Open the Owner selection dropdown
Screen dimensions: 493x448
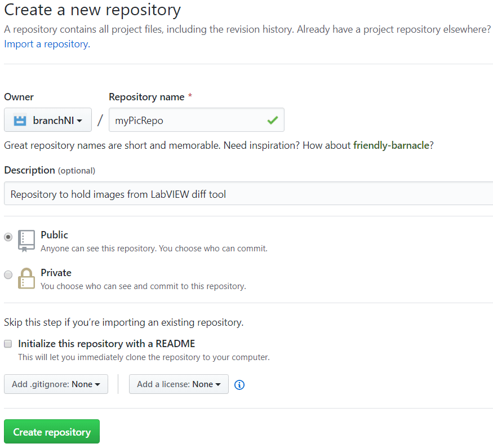tap(47, 119)
